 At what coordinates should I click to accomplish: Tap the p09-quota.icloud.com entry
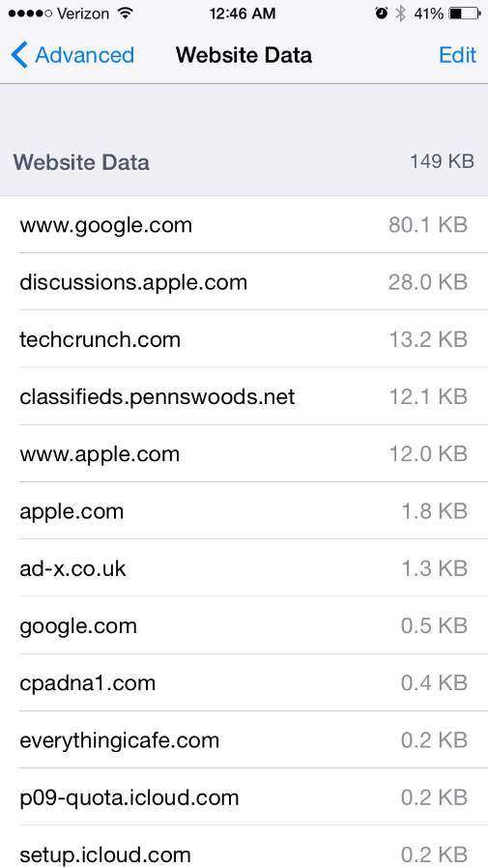(244, 797)
